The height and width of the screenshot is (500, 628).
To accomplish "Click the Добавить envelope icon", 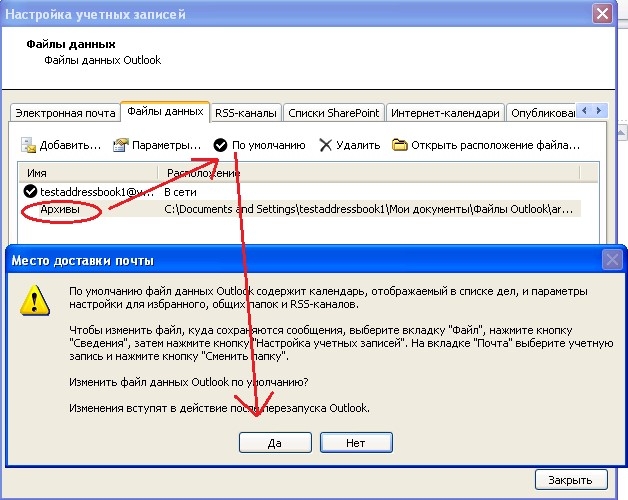I will 28,145.
